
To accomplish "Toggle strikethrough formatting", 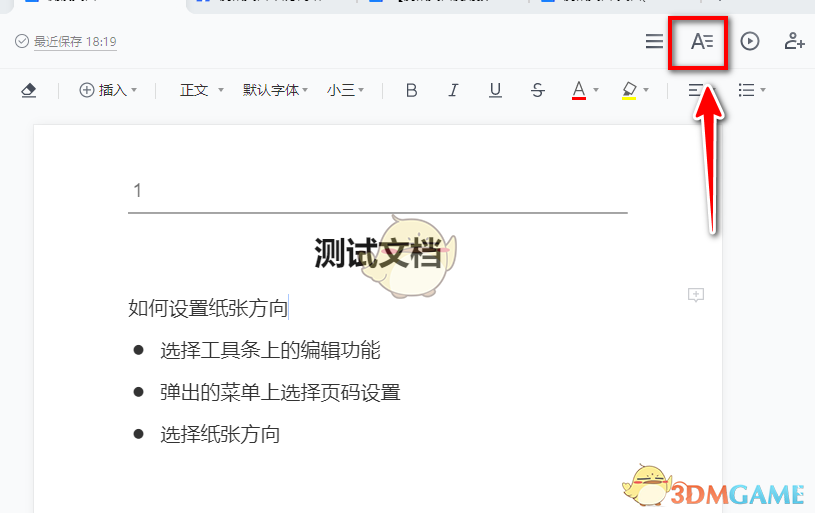I will [537, 90].
